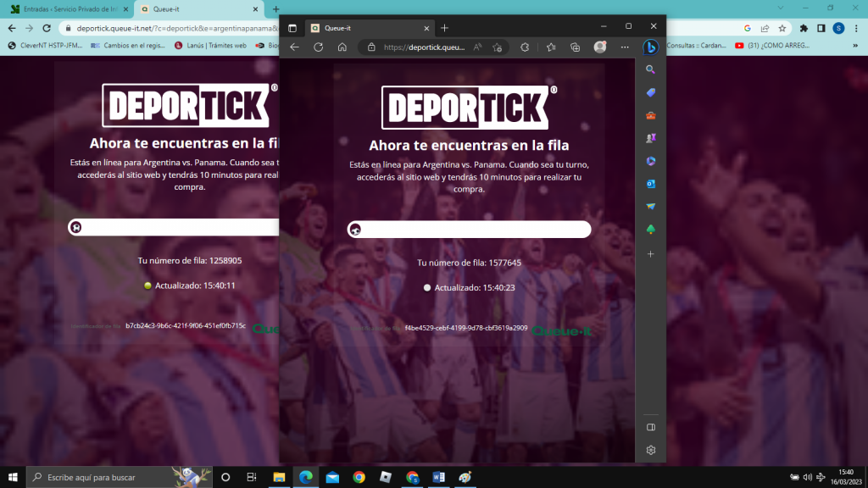Open Outlook in the Edge sidebar
This screenshot has height=488, width=868.
click(x=650, y=184)
